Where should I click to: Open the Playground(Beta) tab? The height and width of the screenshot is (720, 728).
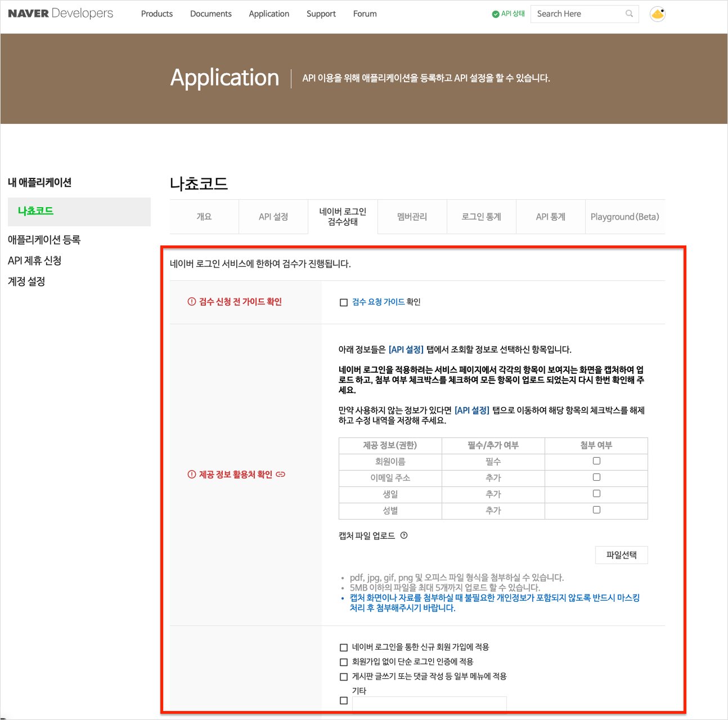(x=624, y=217)
